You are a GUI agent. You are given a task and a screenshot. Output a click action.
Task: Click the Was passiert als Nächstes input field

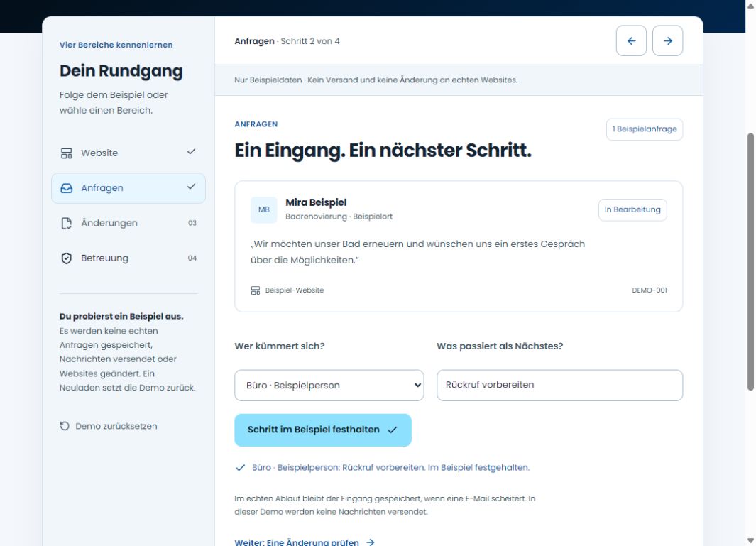(x=560, y=386)
